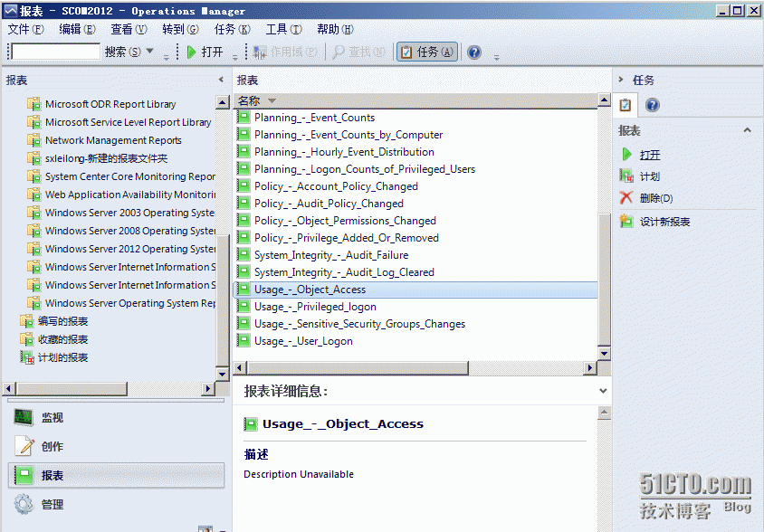Click the Schedule (计划) task link

(650, 176)
